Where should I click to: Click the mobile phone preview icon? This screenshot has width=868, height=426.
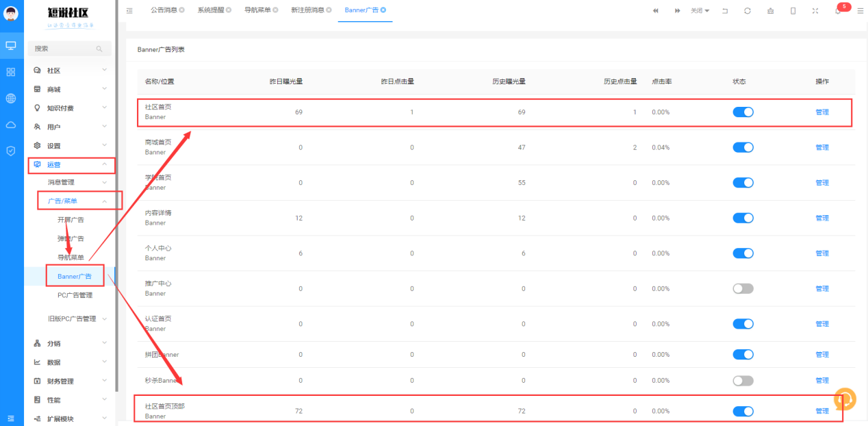tap(793, 11)
